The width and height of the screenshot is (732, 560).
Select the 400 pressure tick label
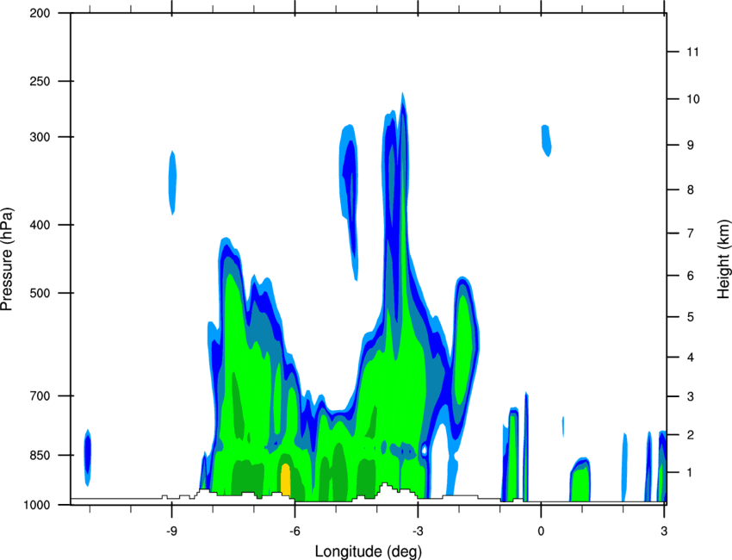pyautogui.click(x=40, y=225)
